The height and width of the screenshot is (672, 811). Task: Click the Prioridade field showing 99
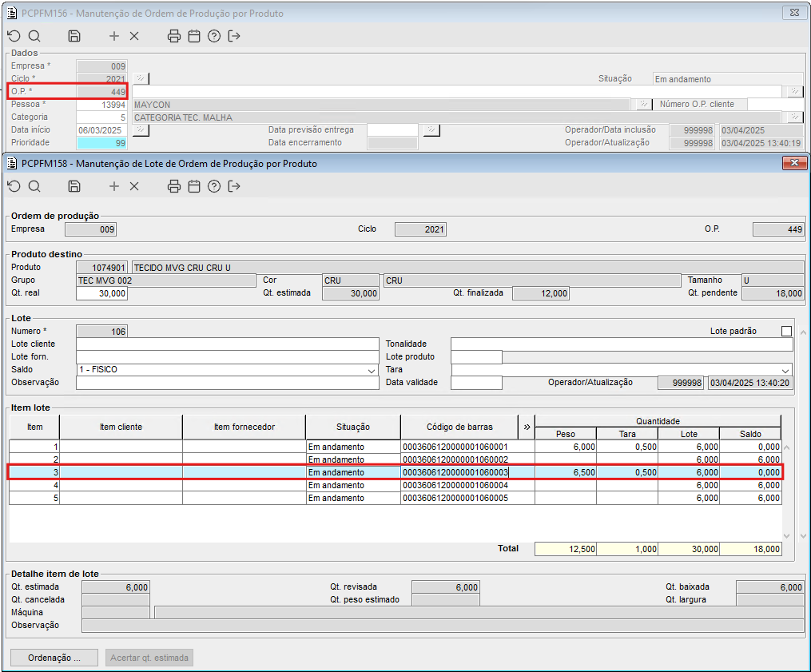coord(102,143)
